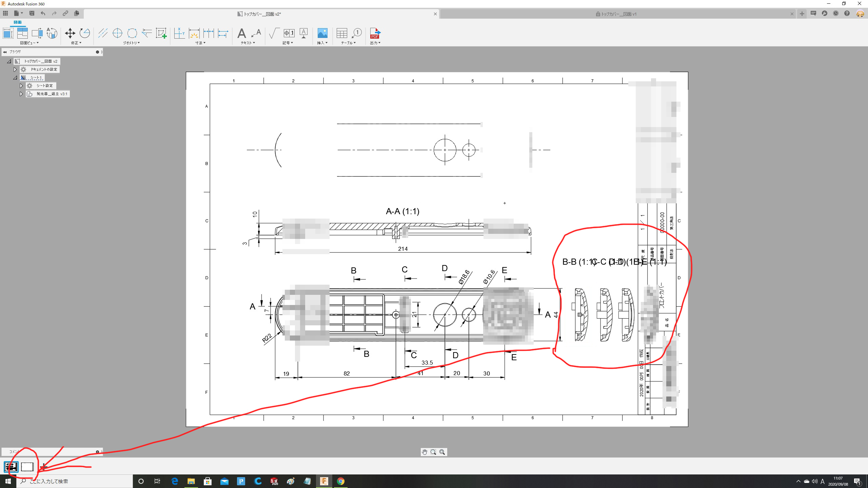The height and width of the screenshot is (488, 868).
Task: Click the Insert Image icon
Action: [322, 33]
